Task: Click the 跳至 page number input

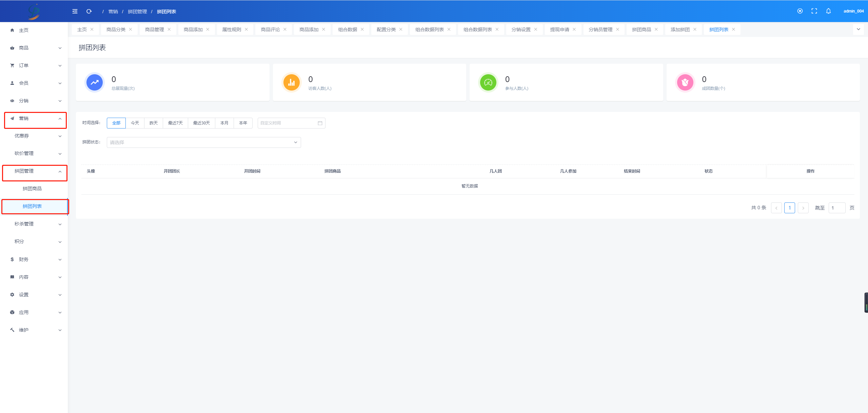Action: (x=837, y=208)
